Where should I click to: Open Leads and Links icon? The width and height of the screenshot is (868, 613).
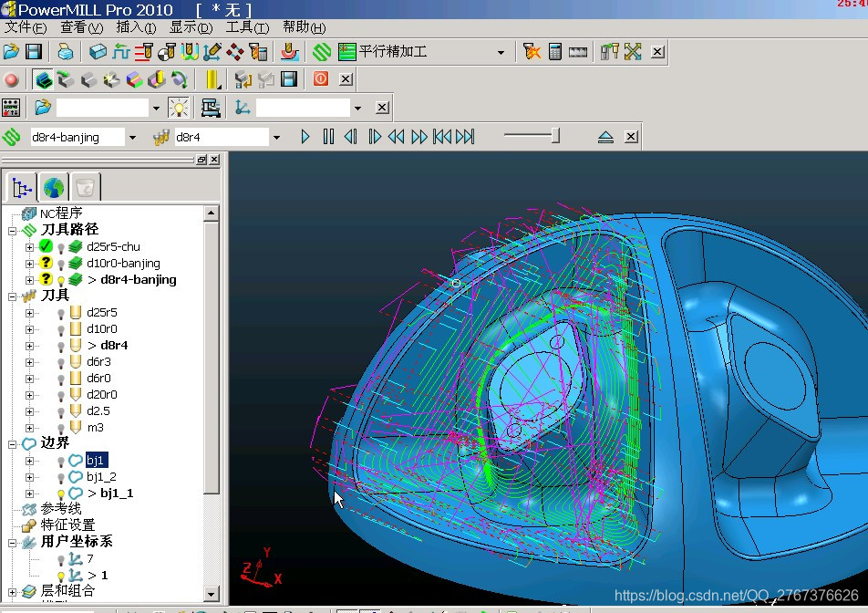(x=190, y=52)
